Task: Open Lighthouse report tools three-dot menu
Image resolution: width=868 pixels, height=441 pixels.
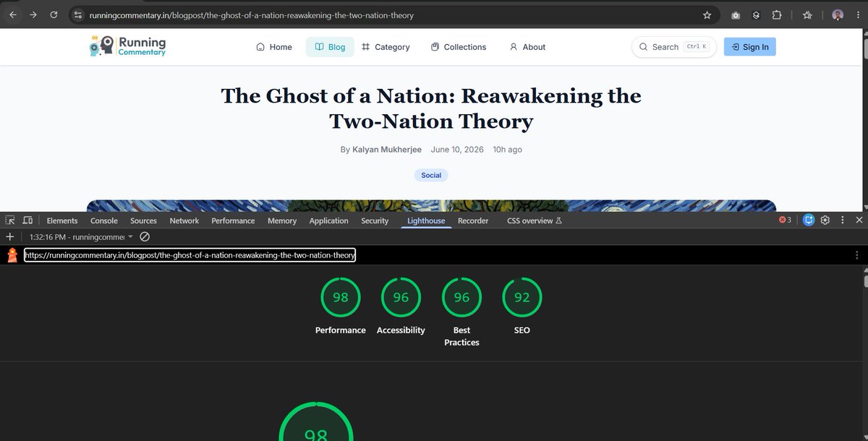Action: [857, 255]
